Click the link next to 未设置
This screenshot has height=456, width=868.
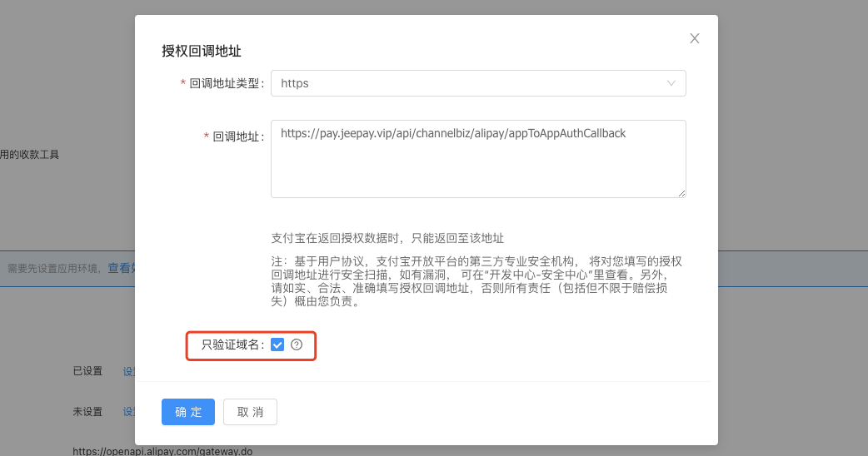pos(128,411)
